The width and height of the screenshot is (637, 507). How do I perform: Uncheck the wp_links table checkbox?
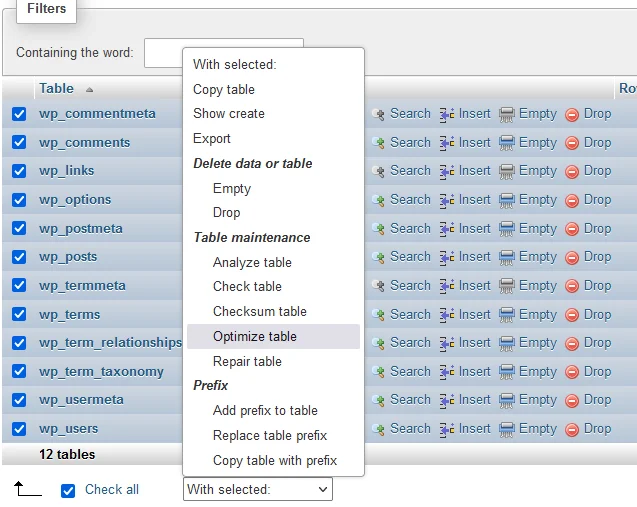[19, 171]
